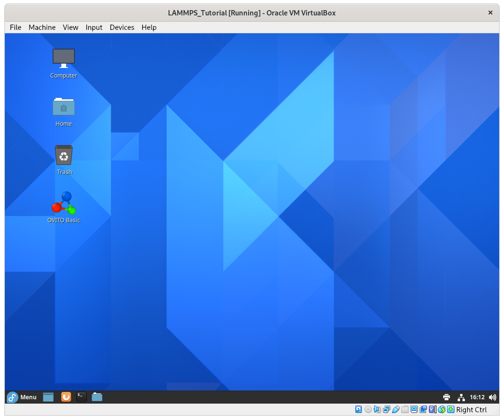Open the Input menu
This screenshot has width=504, height=420.
[94, 27]
